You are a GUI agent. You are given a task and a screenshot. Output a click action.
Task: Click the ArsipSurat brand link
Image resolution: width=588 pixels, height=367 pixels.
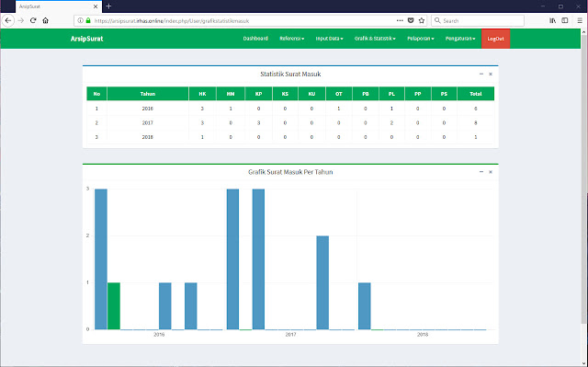pos(86,39)
